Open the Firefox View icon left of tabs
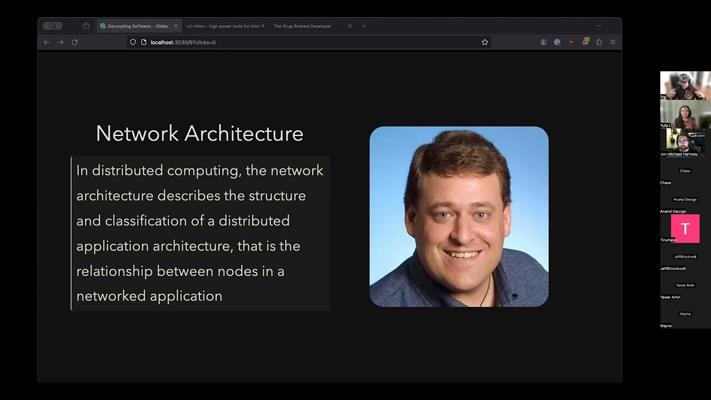The height and width of the screenshot is (400, 711). pos(86,26)
